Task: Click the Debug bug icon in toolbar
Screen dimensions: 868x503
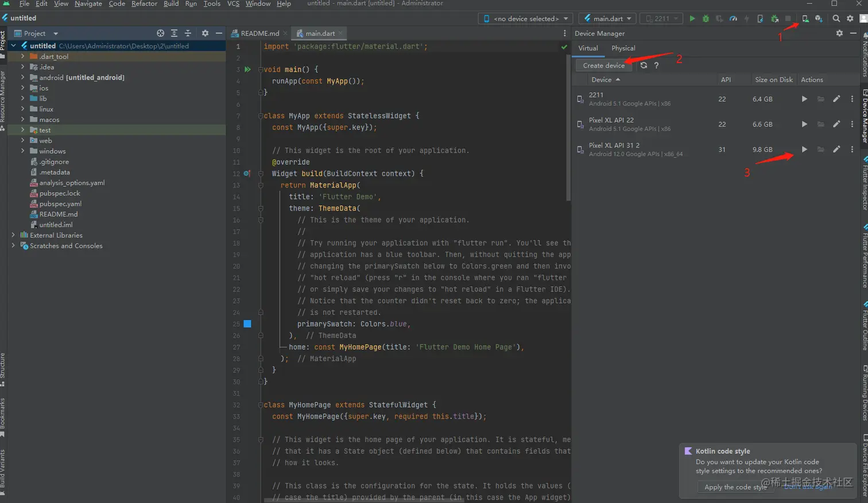Action: coord(706,18)
